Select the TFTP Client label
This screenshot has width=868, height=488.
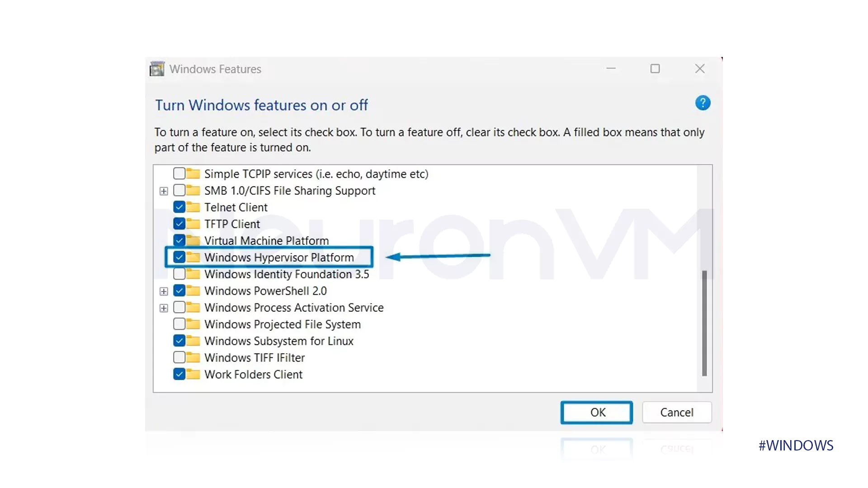point(232,224)
